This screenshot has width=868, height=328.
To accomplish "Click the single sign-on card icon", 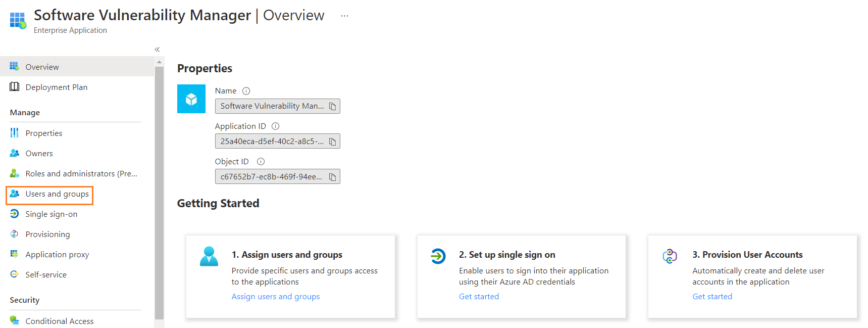I will [x=438, y=256].
